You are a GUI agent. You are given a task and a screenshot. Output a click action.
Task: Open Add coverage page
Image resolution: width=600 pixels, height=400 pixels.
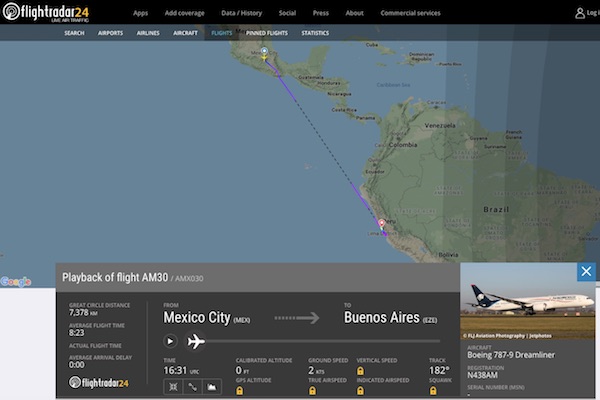point(184,13)
